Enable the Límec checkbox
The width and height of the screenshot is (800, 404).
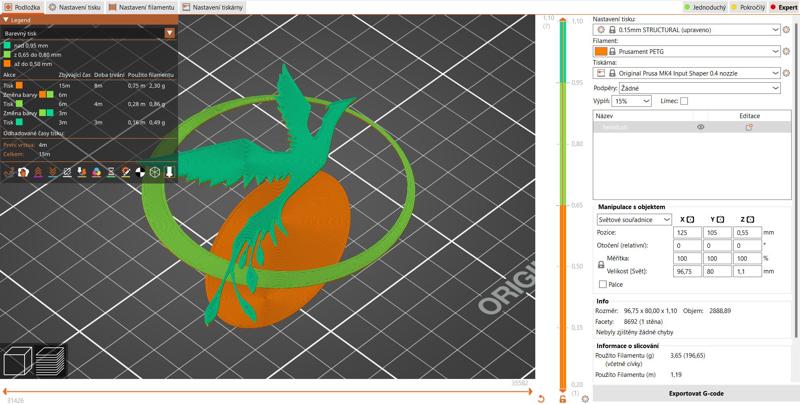coord(684,101)
